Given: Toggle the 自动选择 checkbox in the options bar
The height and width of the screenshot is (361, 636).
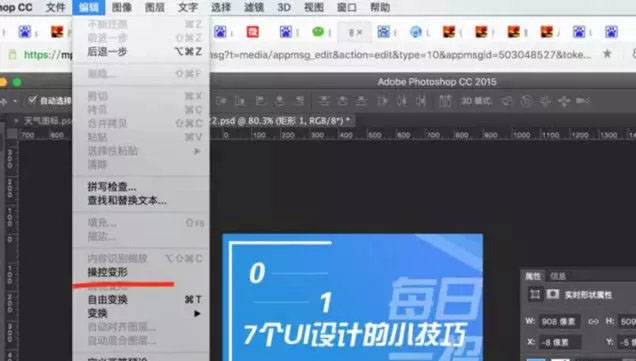Looking at the screenshot, I should click(32, 100).
